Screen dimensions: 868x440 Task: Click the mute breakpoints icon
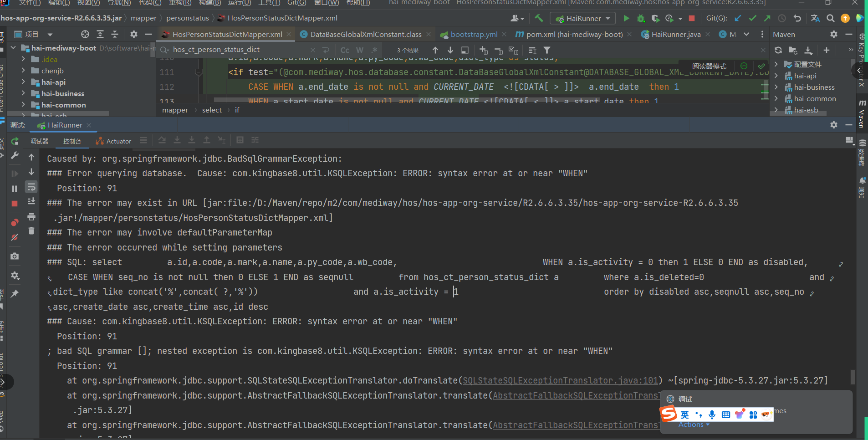pos(15,237)
